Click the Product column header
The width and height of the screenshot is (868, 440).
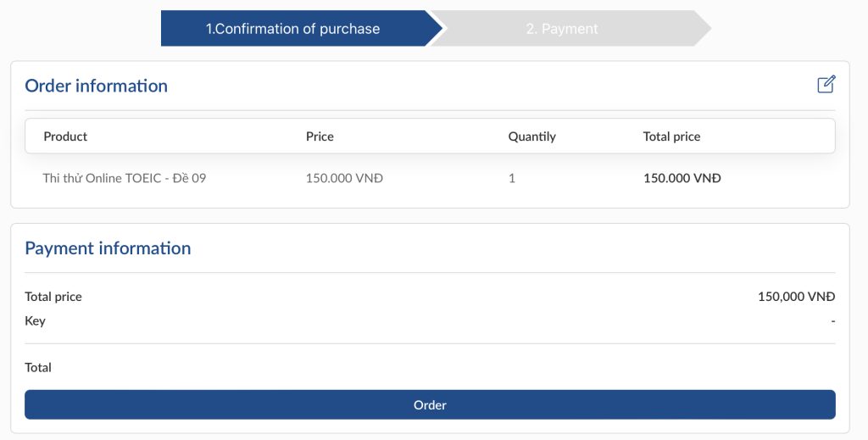(x=65, y=136)
